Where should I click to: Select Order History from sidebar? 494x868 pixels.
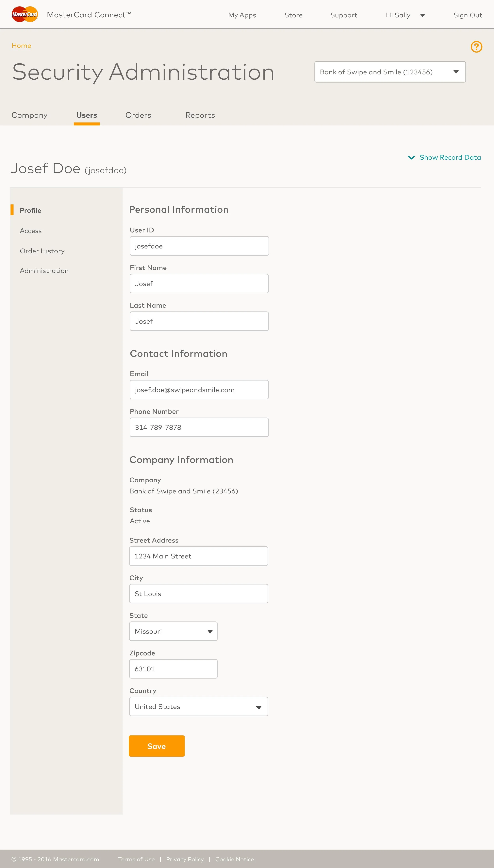coord(42,251)
